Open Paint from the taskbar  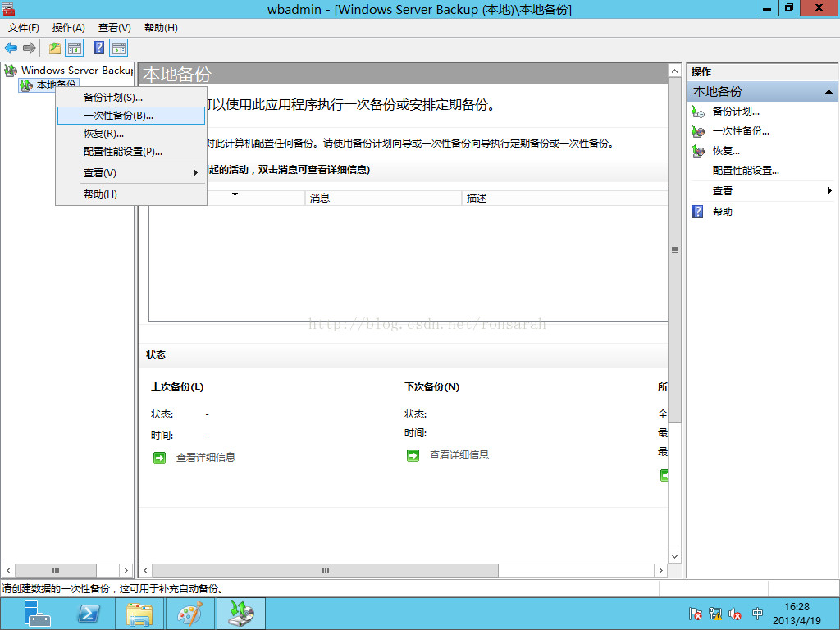point(190,614)
